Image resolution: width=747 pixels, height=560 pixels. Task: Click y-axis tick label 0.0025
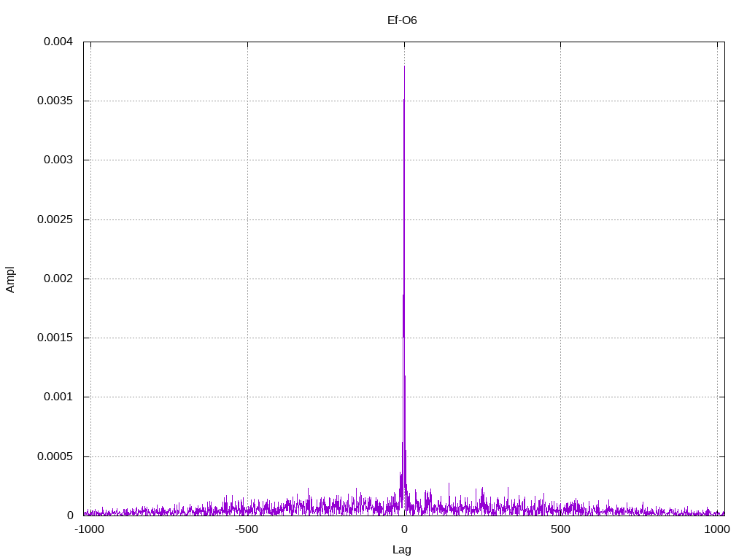point(55,219)
